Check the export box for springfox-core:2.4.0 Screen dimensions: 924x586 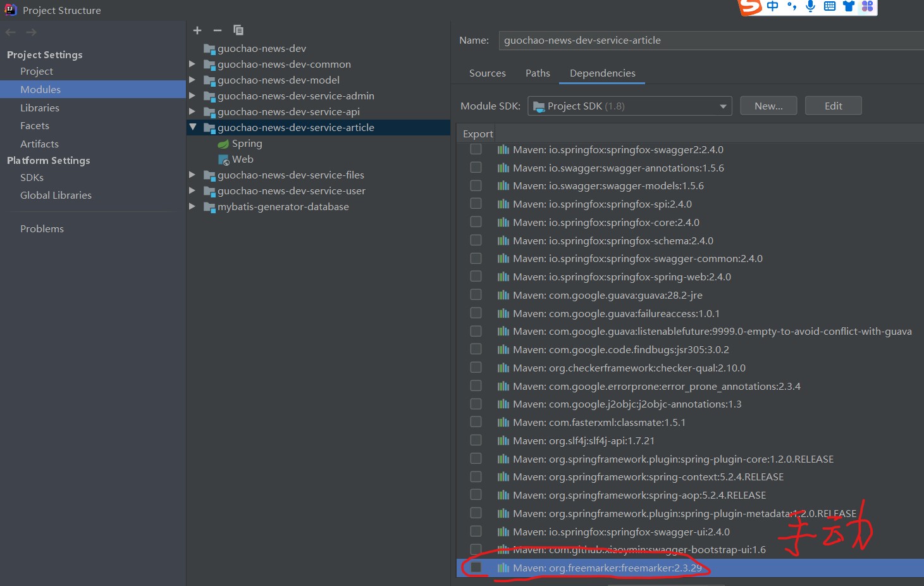coord(476,222)
